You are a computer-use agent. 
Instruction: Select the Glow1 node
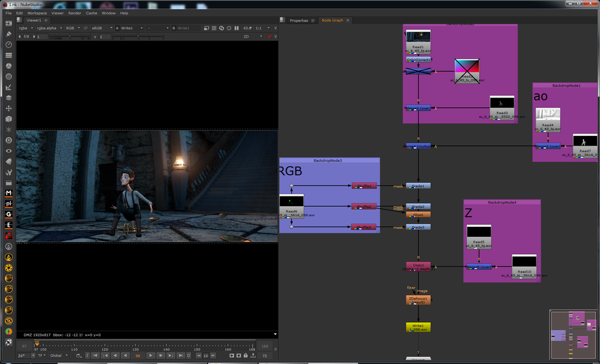point(418,215)
